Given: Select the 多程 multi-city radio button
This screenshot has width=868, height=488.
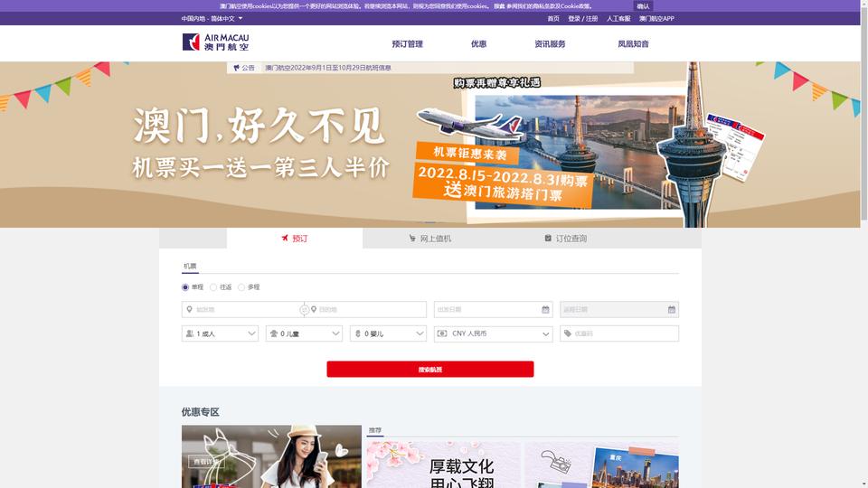Looking at the screenshot, I should (x=241, y=287).
